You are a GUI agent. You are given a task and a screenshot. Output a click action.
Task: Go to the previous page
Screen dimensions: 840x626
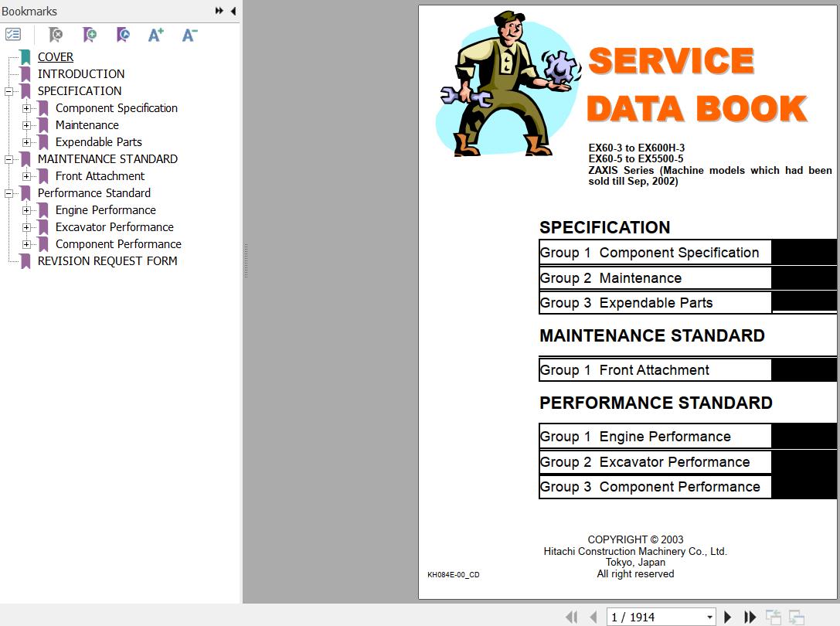tap(593, 617)
